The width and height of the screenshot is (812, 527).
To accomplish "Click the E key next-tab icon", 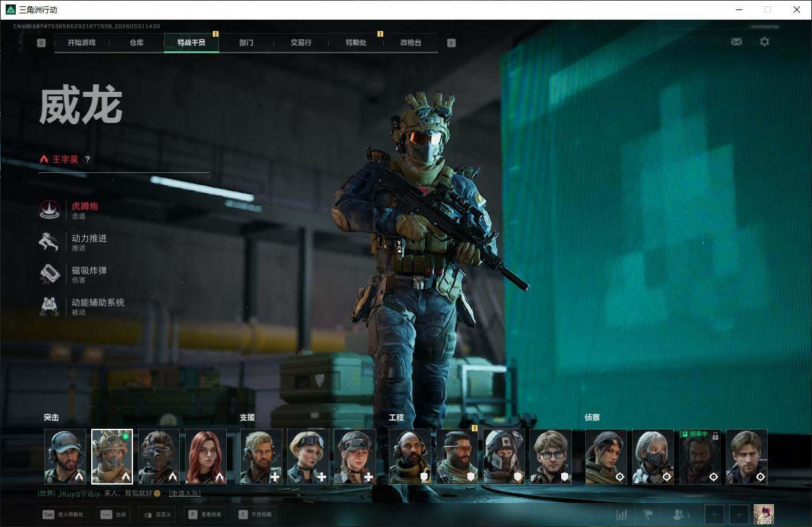I will tap(451, 43).
